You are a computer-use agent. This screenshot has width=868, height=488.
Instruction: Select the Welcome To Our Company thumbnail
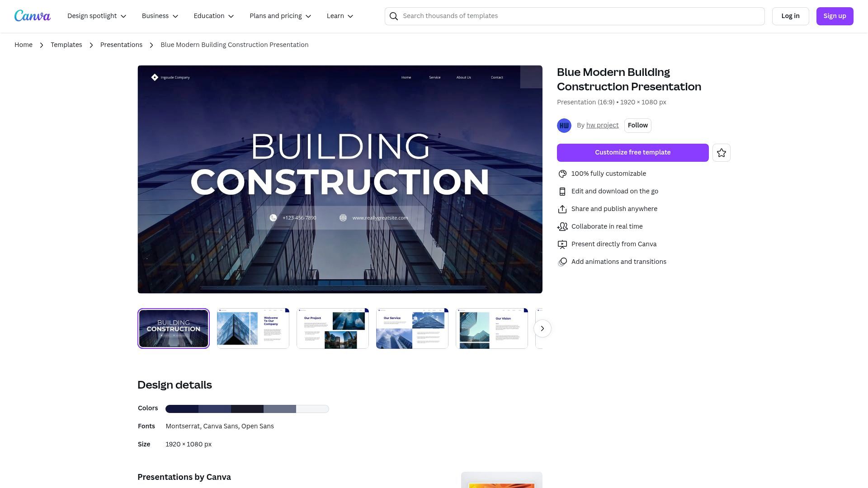(x=253, y=328)
